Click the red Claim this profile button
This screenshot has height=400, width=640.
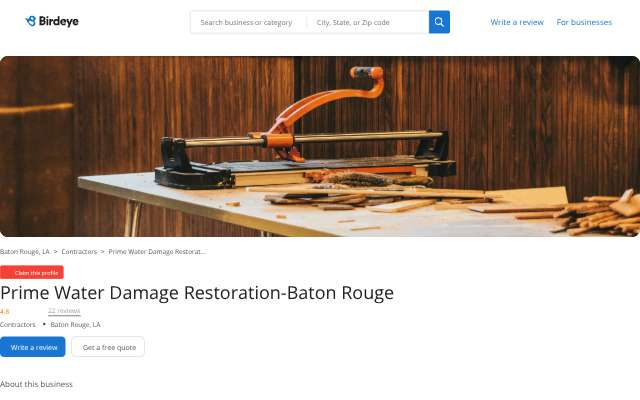point(32,272)
